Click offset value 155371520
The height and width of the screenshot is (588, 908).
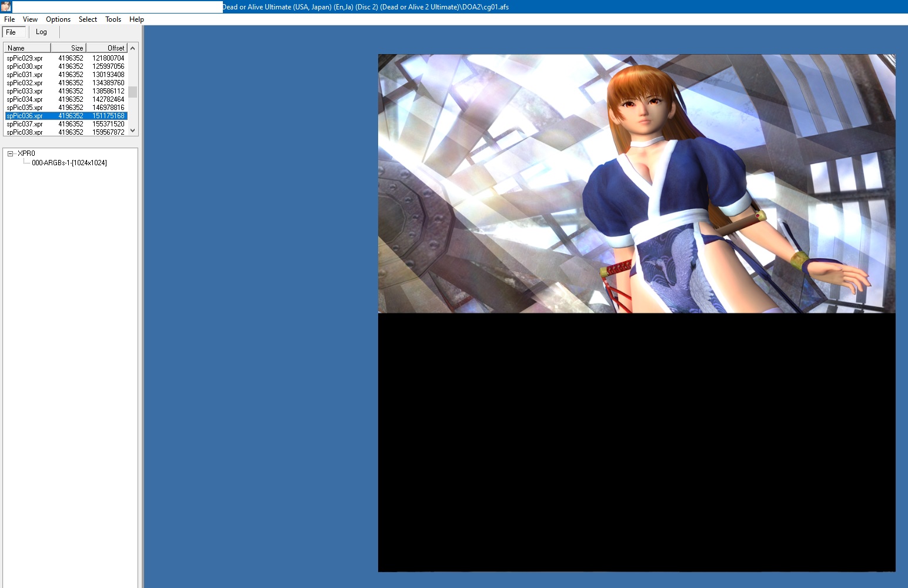click(108, 124)
